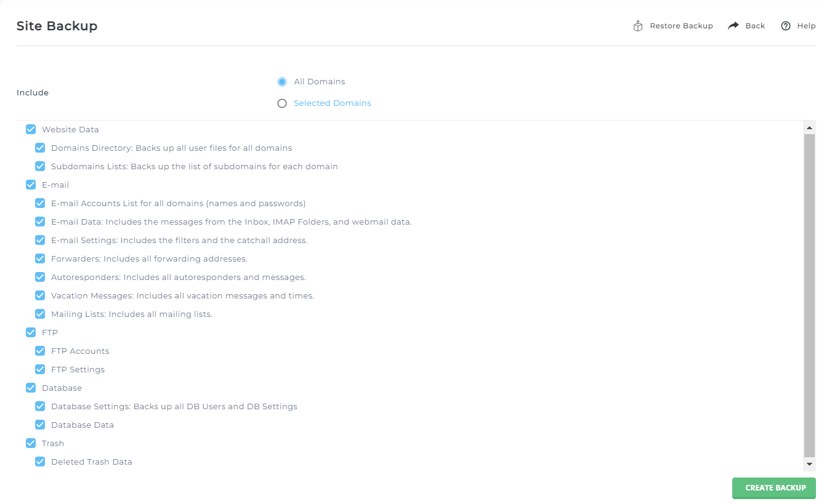Toggle the FTP Accounts checkbox

40,351
